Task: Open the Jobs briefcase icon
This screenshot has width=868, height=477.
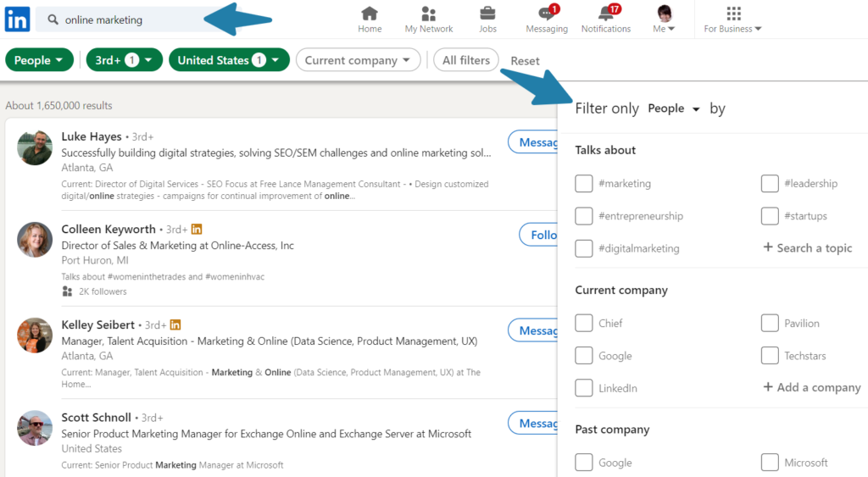Action: (x=487, y=13)
